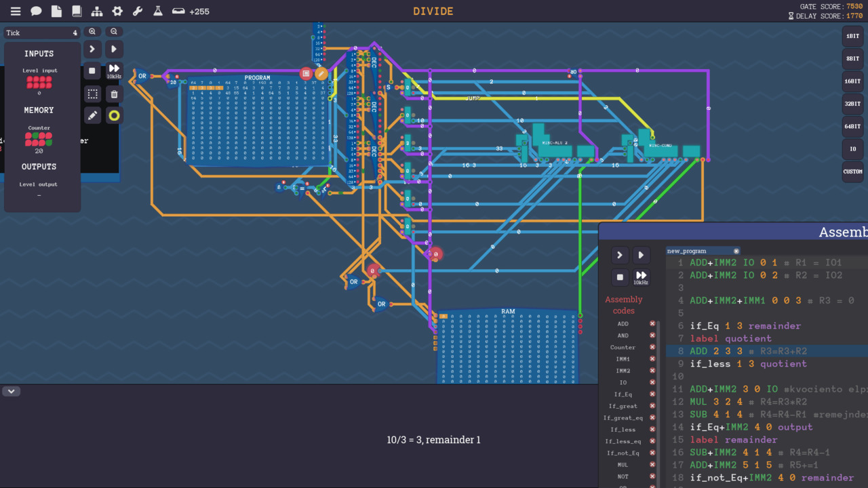Image resolution: width=868 pixels, height=488 pixels.
Task: Open the component hierarchy icon
Action: click(97, 11)
